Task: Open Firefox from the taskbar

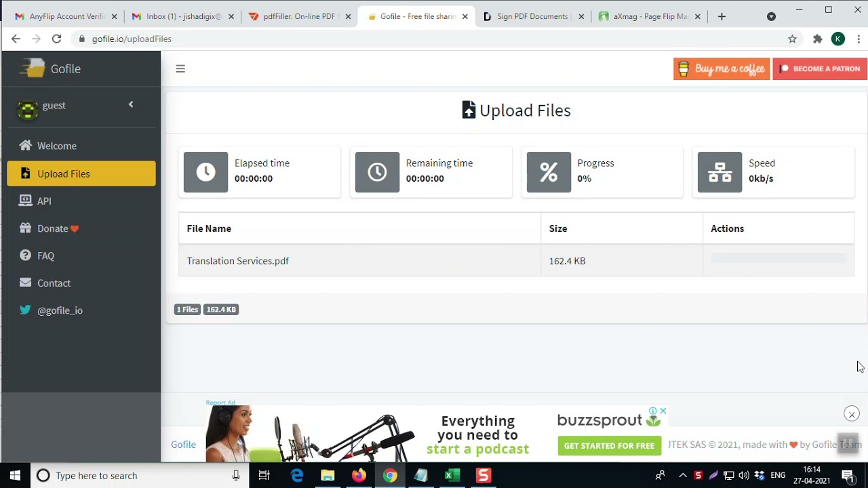Action: coord(359,475)
